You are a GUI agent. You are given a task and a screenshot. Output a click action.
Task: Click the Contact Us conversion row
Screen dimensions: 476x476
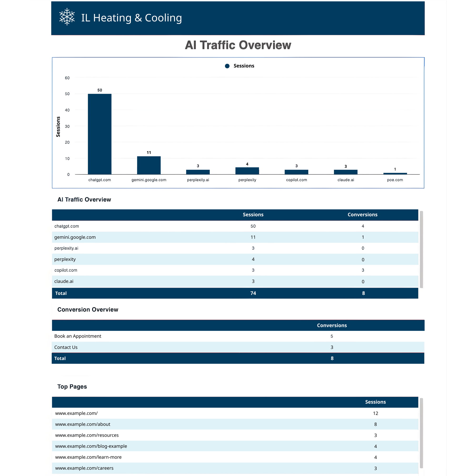click(x=173, y=347)
